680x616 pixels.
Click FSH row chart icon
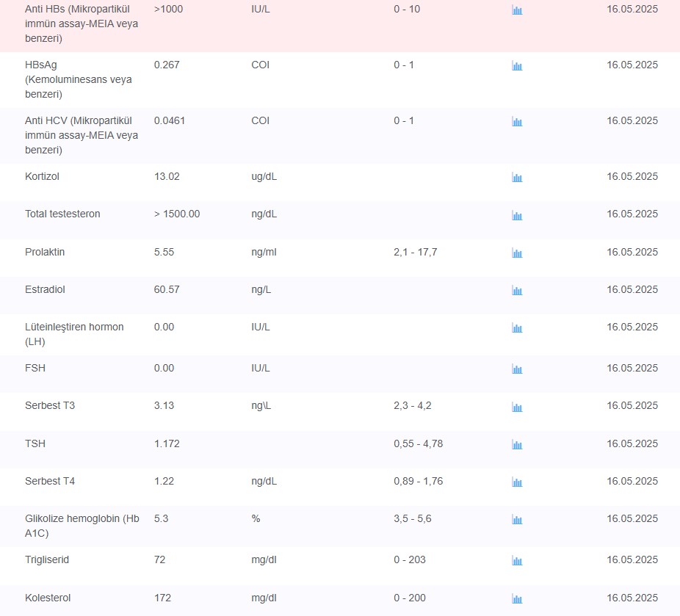[517, 369]
